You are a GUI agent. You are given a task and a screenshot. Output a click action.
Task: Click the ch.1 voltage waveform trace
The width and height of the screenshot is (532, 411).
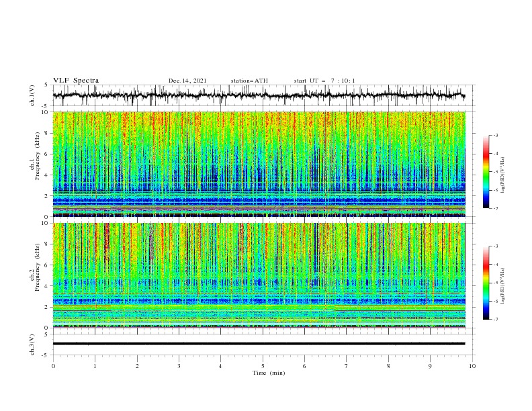point(259,95)
